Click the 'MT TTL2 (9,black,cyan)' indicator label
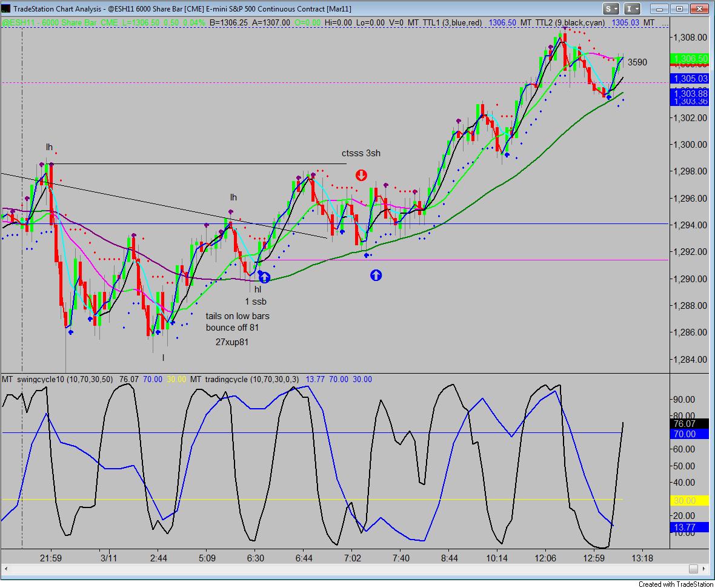The image size is (715, 588). (562, 22)
